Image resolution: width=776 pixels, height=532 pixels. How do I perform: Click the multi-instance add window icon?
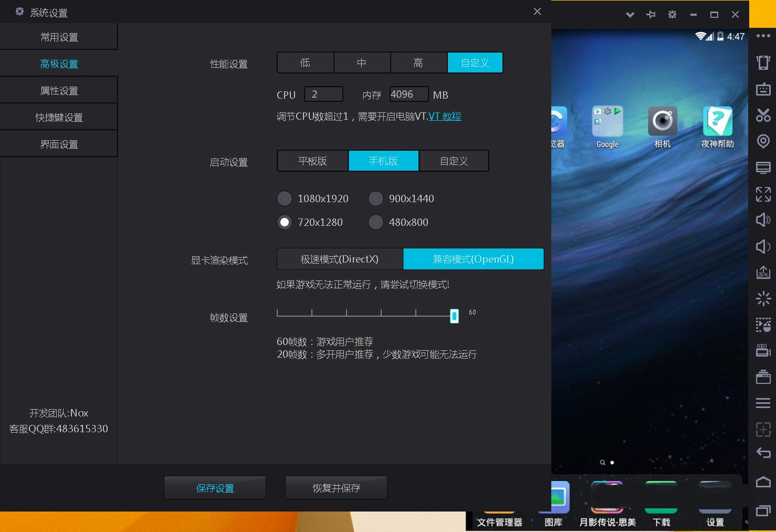pyautogui.click(x=763, y=429)
